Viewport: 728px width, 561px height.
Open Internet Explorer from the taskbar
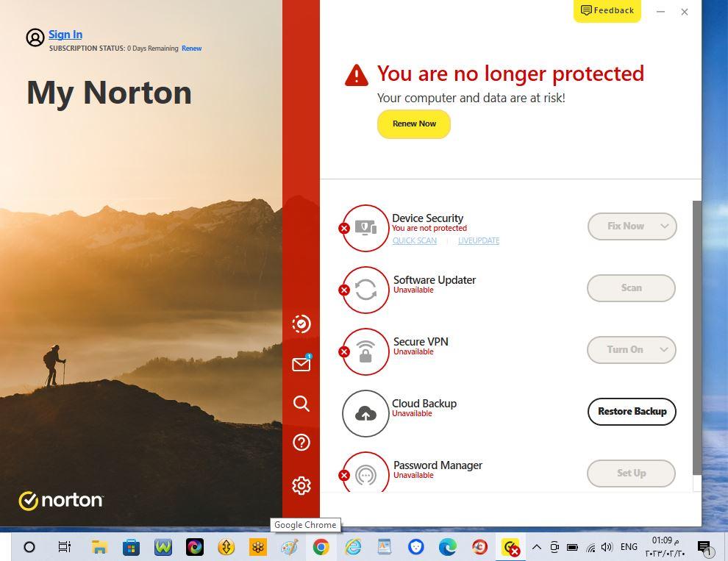tap(353, 547)
